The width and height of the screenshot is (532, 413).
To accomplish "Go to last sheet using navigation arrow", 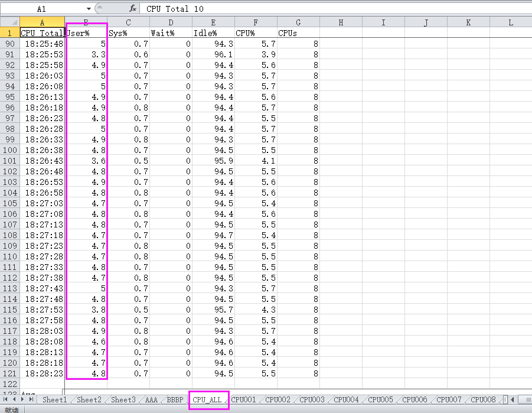I will click(31, 399).
